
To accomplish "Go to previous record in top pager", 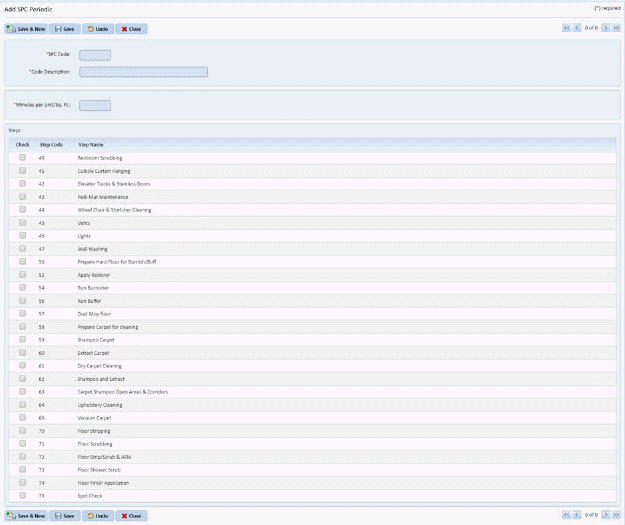I will click(x=576, y=29).
